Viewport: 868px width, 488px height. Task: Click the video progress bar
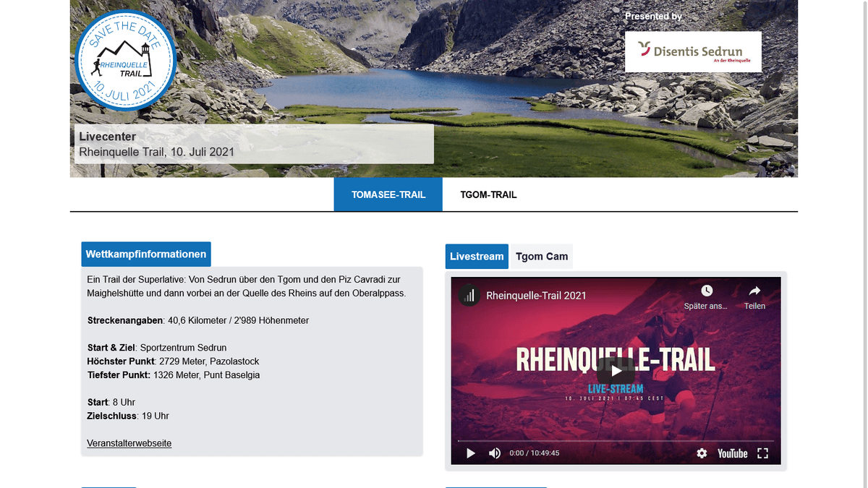pos(615,440)
